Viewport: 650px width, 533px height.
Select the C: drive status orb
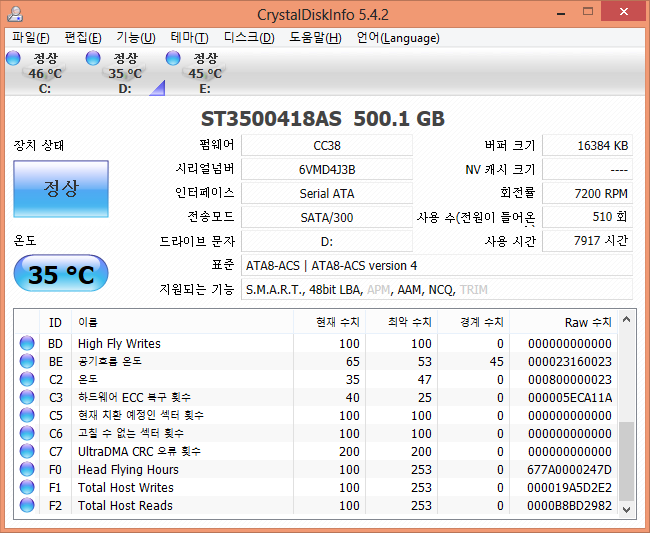point(13,58)
